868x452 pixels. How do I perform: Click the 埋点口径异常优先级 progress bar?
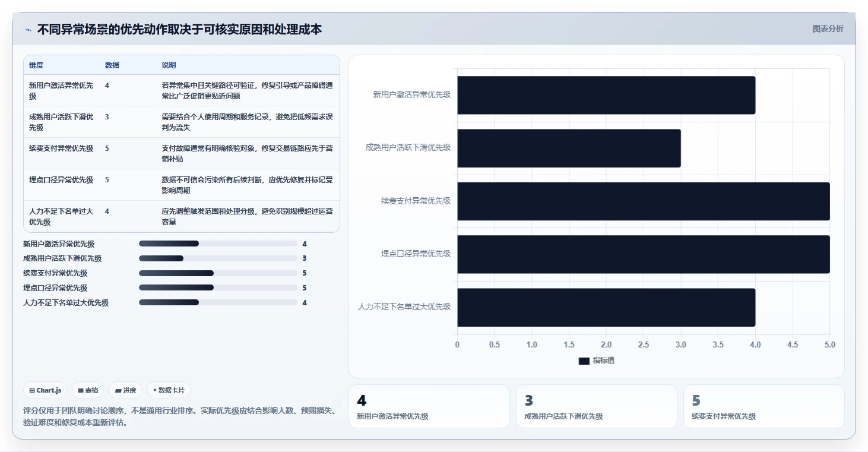pos(218,288)
